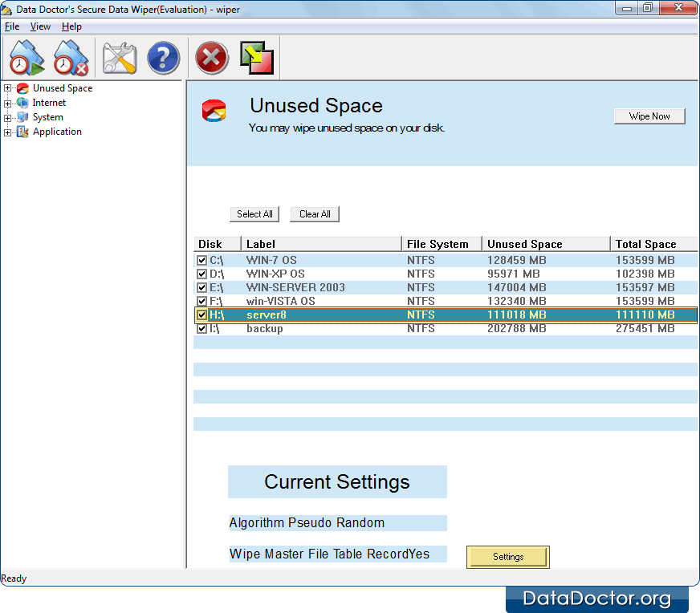Click the 95971 MB unused space value
The image size is (700, 613).
(514, 274)
